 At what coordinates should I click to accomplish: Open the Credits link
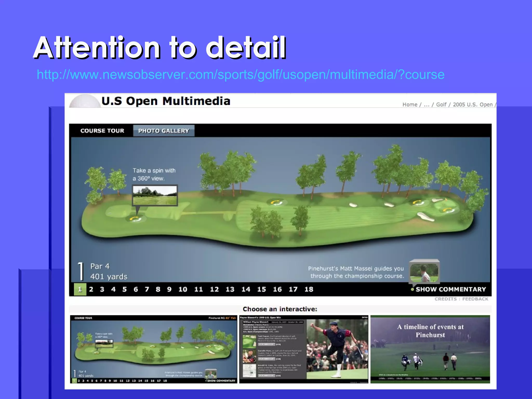pos(445,299)
